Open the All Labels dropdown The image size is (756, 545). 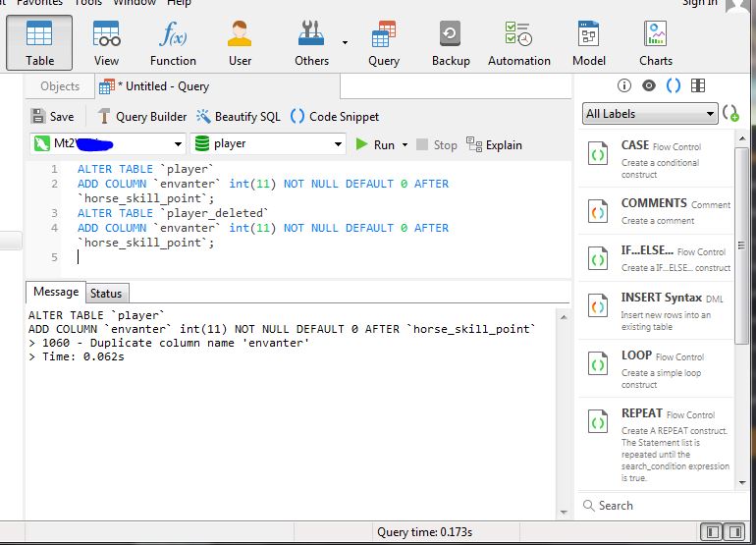tap(649, 114)
